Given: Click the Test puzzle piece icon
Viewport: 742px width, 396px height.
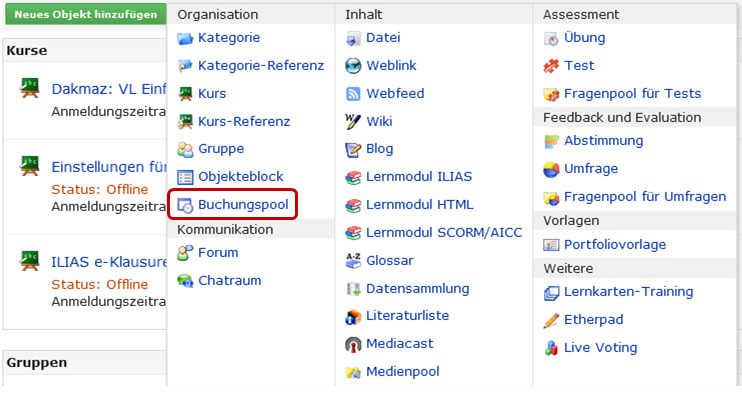Looking at the screenshot, I should (551, 66).
